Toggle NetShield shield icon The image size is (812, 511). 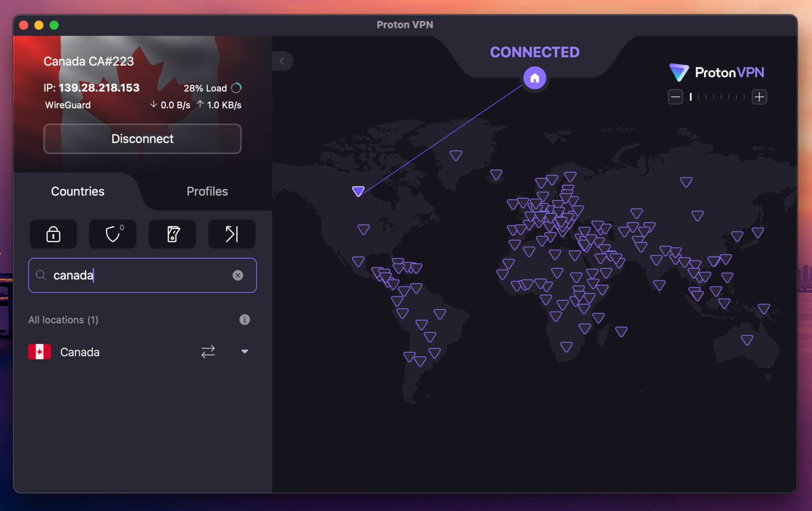click(x=113, y=234)
